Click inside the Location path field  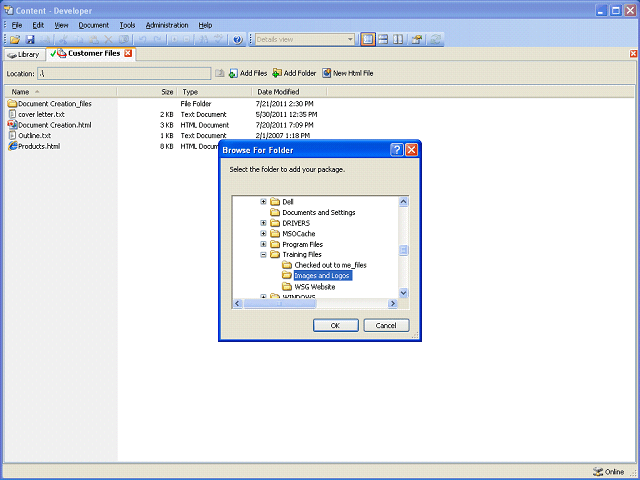[124, 73]
